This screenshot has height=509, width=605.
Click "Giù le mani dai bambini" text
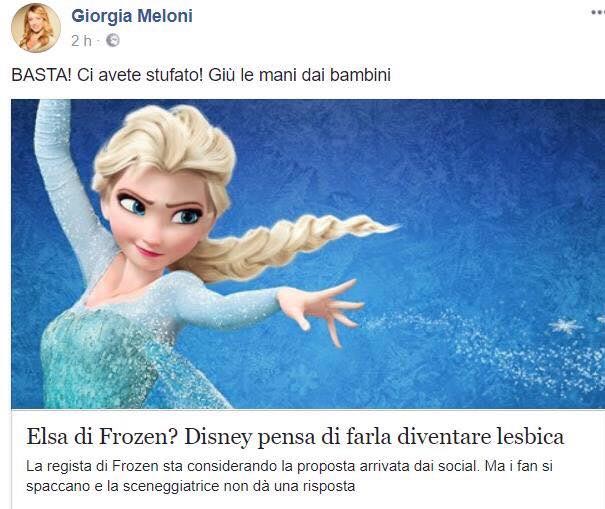tap(300, 75)
